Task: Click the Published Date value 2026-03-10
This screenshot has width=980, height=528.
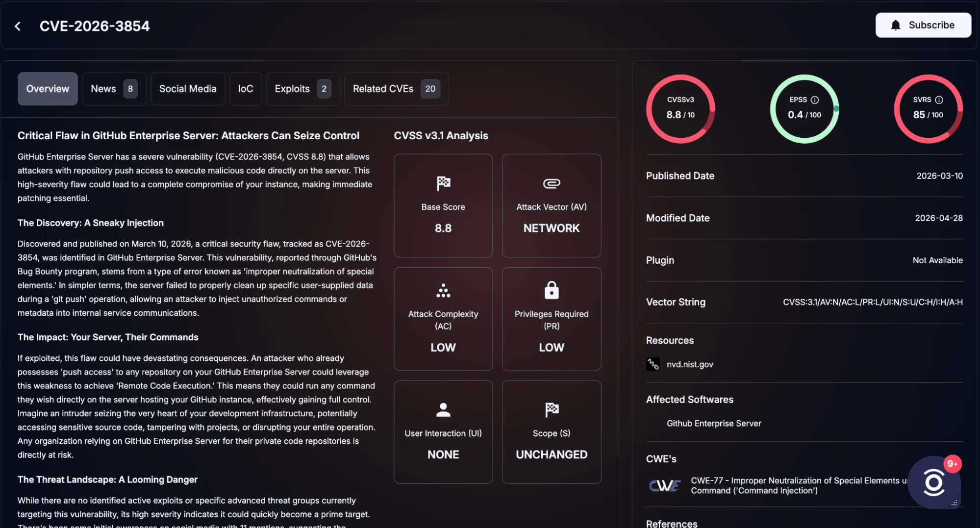Action: coord(939,176)
